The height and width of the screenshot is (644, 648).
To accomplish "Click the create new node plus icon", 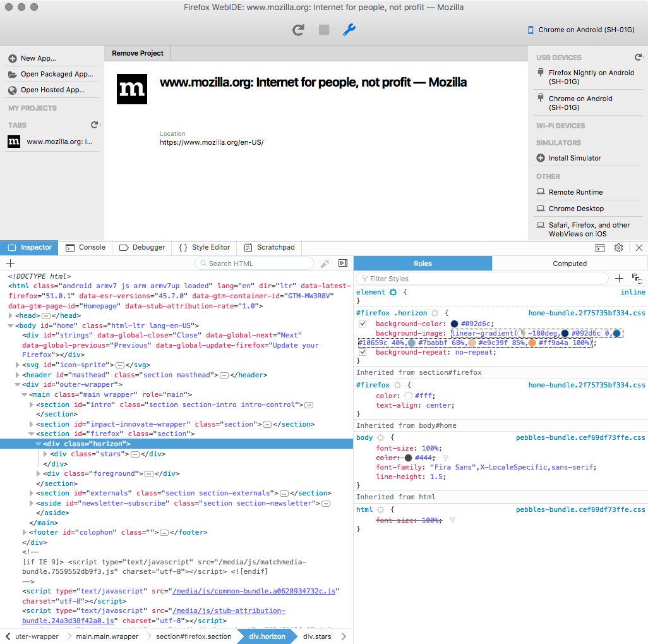I will 11,263.
